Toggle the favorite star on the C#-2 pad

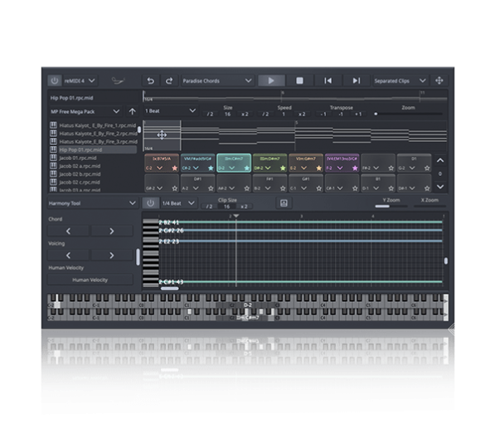click(x=211, y=168)
